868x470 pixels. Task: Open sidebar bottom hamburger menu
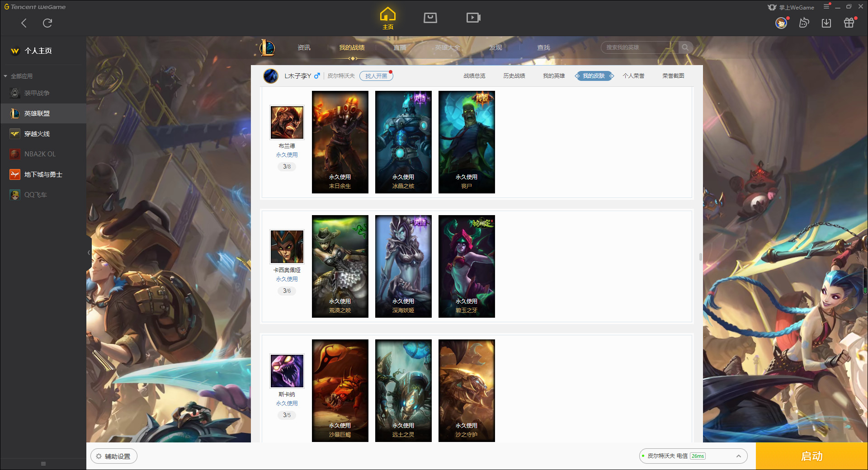43,464
